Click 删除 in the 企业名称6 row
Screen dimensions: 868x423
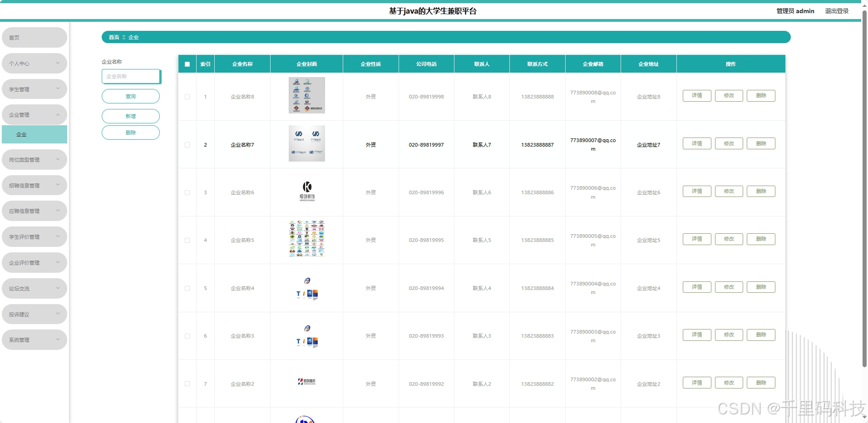pyautogui.click(x=761, y=191)
